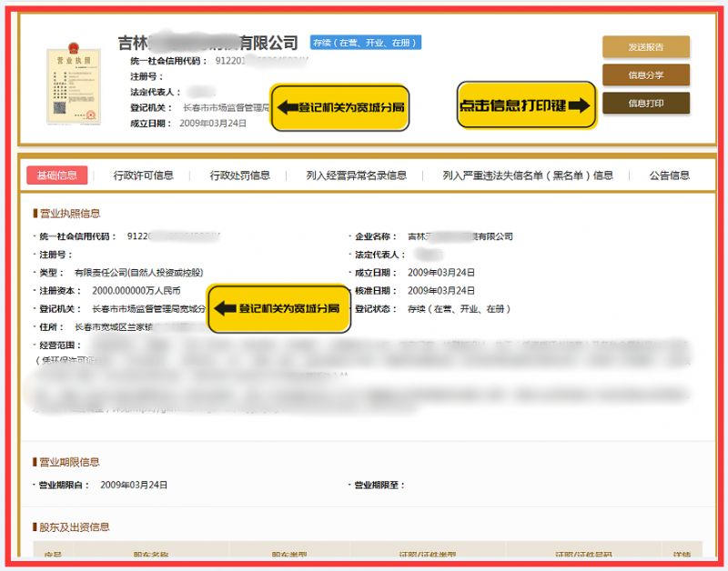Viewport: 728px width, 571px height.
Task: Open 列入严重违法失信名单(黑名单)信息 tab
Action: [x=528, y=175]
